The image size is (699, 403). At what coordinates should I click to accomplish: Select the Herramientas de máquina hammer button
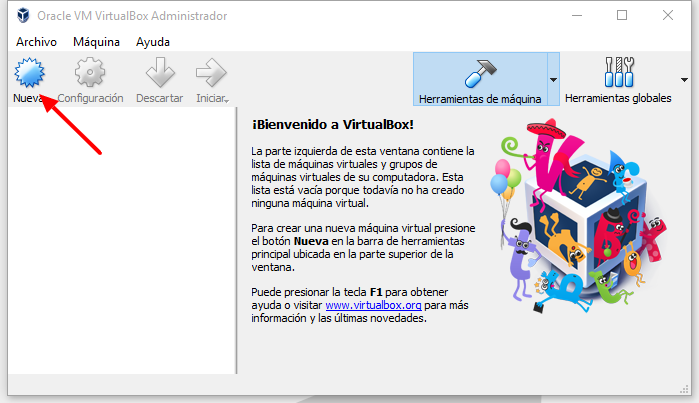480,79
